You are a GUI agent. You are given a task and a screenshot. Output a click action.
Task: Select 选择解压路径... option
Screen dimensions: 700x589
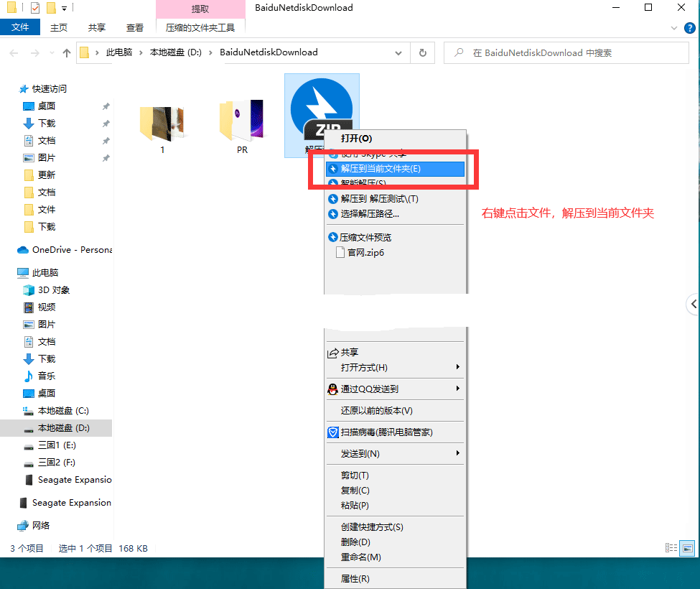(x=370, y=214)
